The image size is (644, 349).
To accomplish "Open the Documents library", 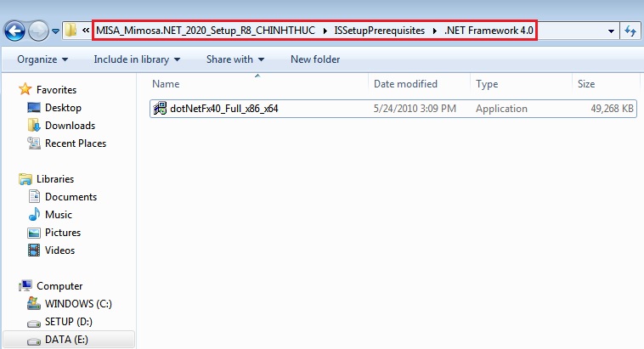I will coord(71,197).
